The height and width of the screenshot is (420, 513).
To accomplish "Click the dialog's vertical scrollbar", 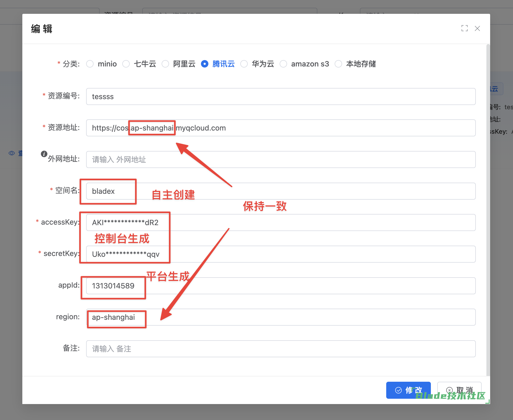I will tap(488, 210).
